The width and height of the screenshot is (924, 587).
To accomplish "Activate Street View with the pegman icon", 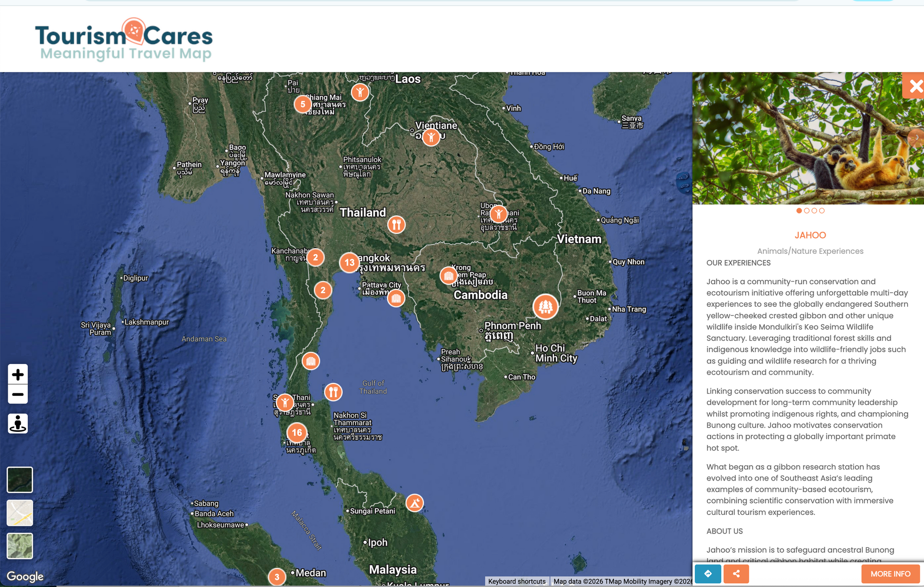I will click(x=18, y=423).
